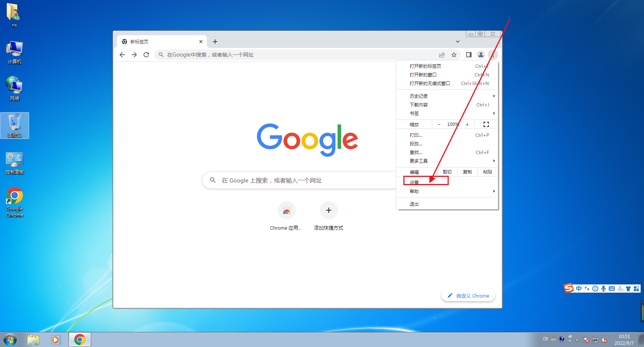
Task: Open the soft keyboard icon on IME bar
Action: click(x=612, y=289)
